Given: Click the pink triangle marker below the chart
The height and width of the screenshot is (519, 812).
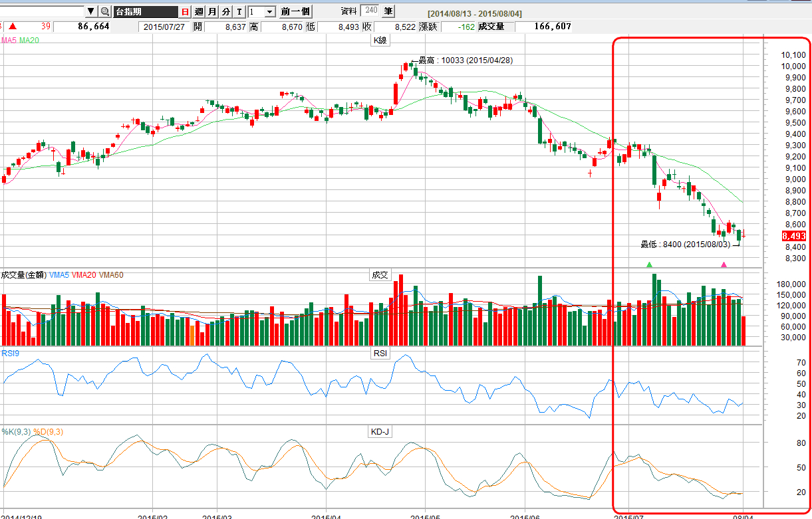Looking at the screenshot, I should pos(724,264).
